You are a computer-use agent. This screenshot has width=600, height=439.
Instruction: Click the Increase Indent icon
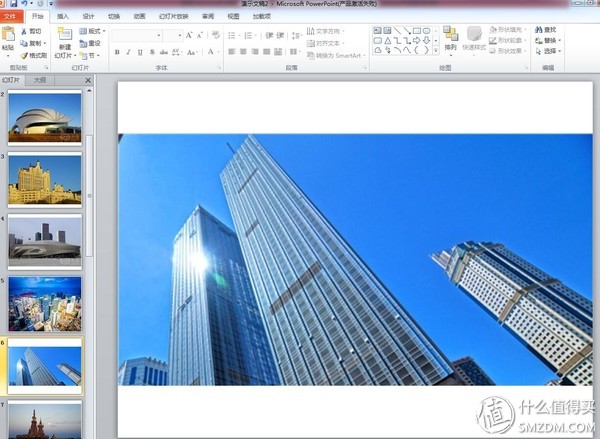click(280, 35)
